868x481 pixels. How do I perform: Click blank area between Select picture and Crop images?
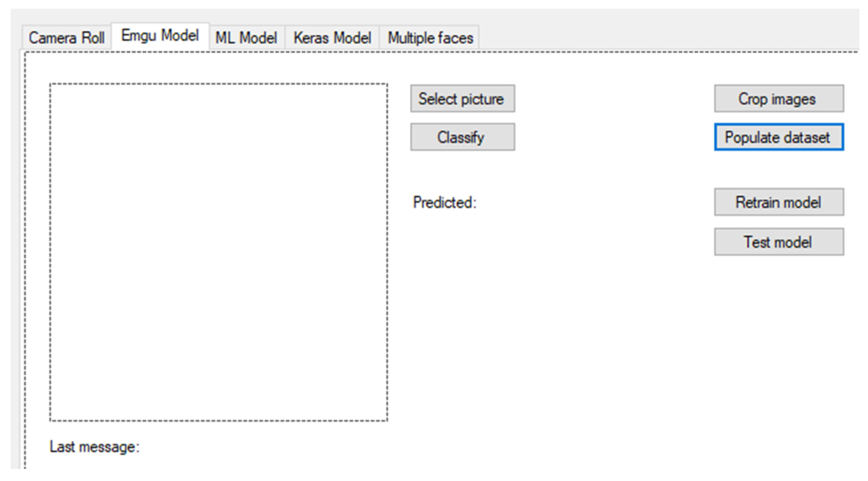pos(615,99)
